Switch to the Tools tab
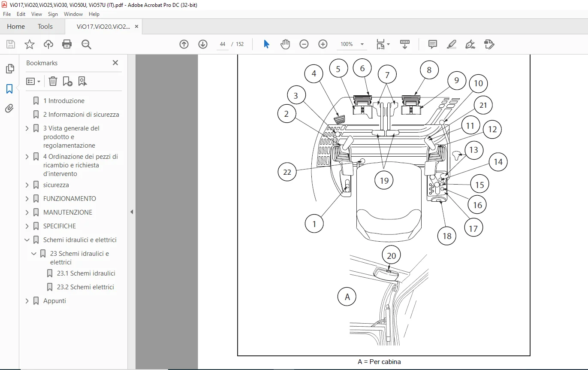This screenshot has height=370, width=588. (45, 27)
